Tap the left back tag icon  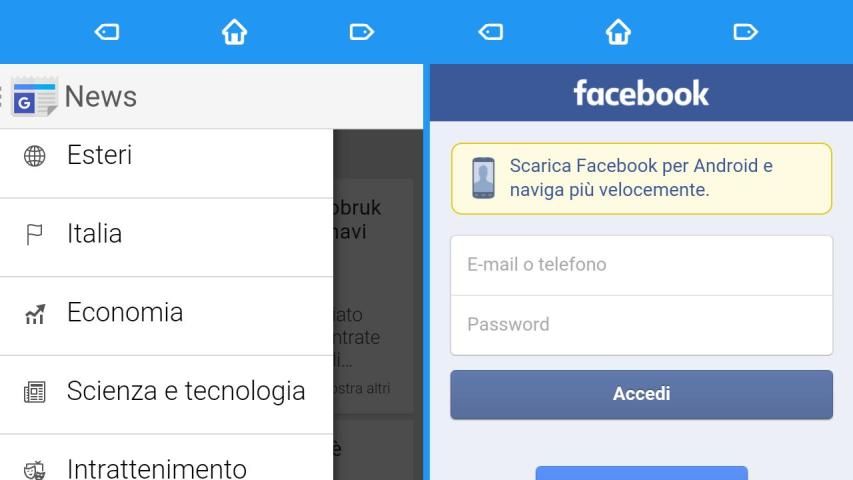(107, 32)
